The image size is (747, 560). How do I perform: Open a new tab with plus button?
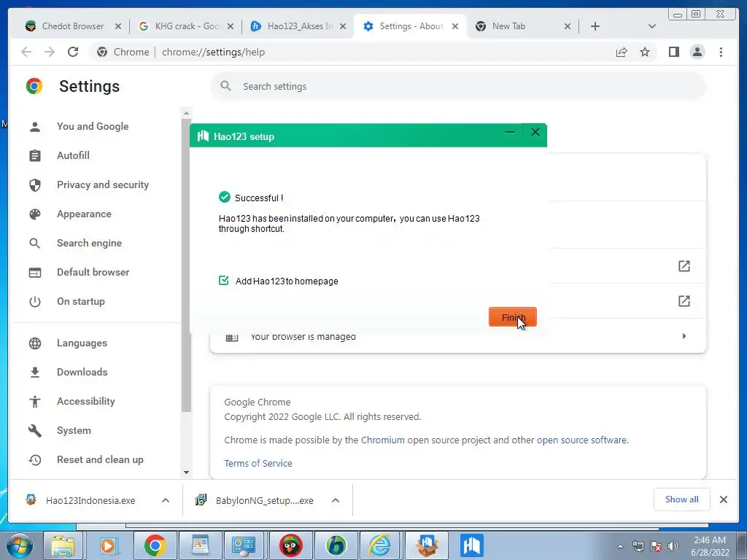pos(595,26)
